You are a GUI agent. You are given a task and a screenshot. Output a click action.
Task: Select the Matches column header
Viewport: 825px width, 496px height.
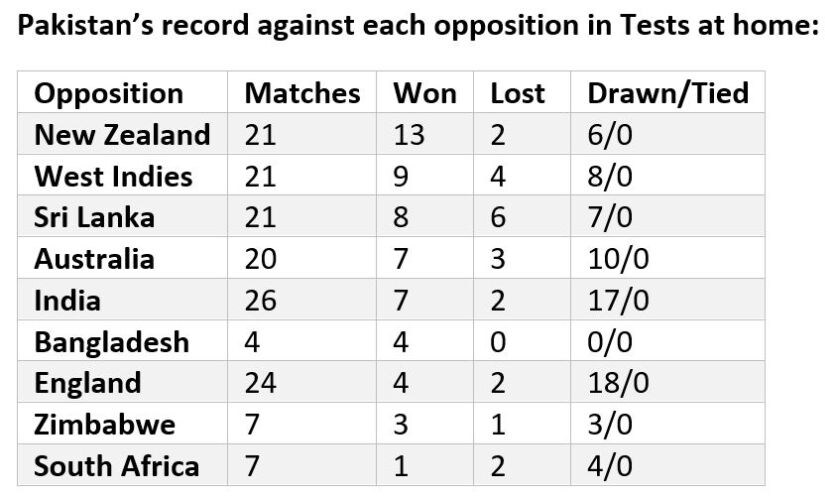tap(303, 93)
